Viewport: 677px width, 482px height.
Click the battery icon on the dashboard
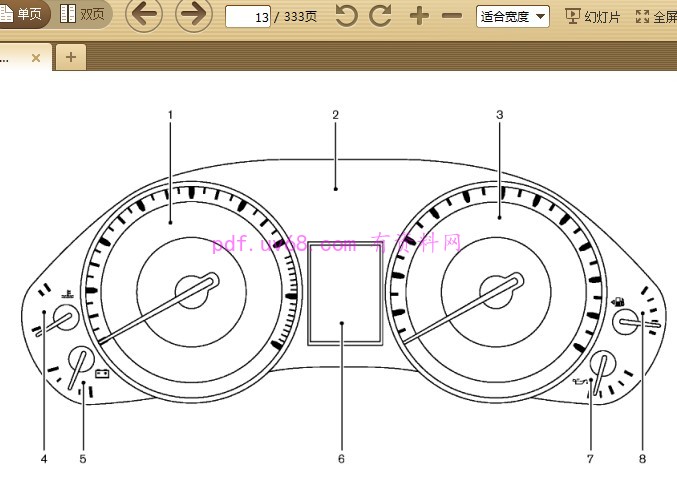pyautogui.click(x=101, y=375)
